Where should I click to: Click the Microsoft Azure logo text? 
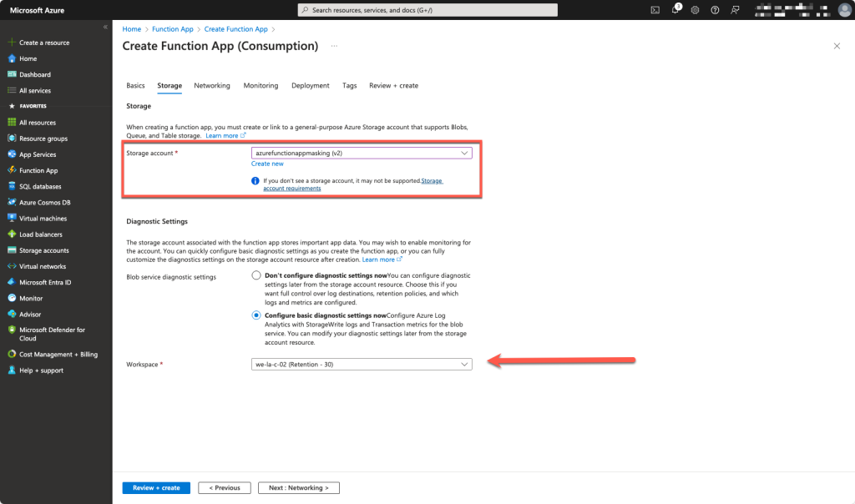pyautogui.click(x=37, y=10)
